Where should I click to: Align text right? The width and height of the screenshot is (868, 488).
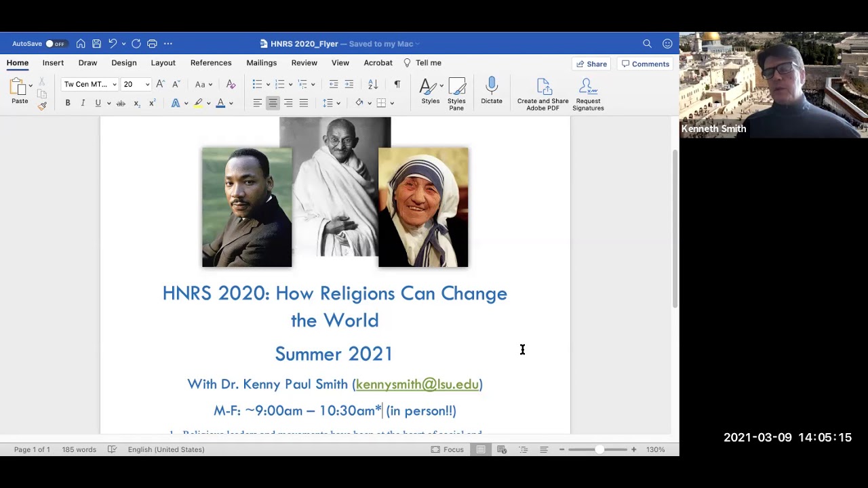click(x=288, y=103)
